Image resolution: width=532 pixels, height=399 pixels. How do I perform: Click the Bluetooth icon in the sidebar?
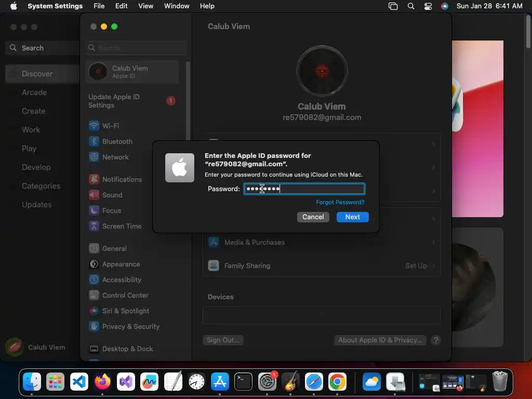94,141
